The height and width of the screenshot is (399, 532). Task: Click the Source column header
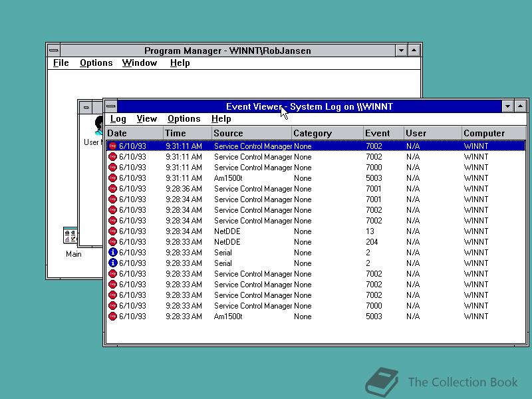(x=228, y=133)
